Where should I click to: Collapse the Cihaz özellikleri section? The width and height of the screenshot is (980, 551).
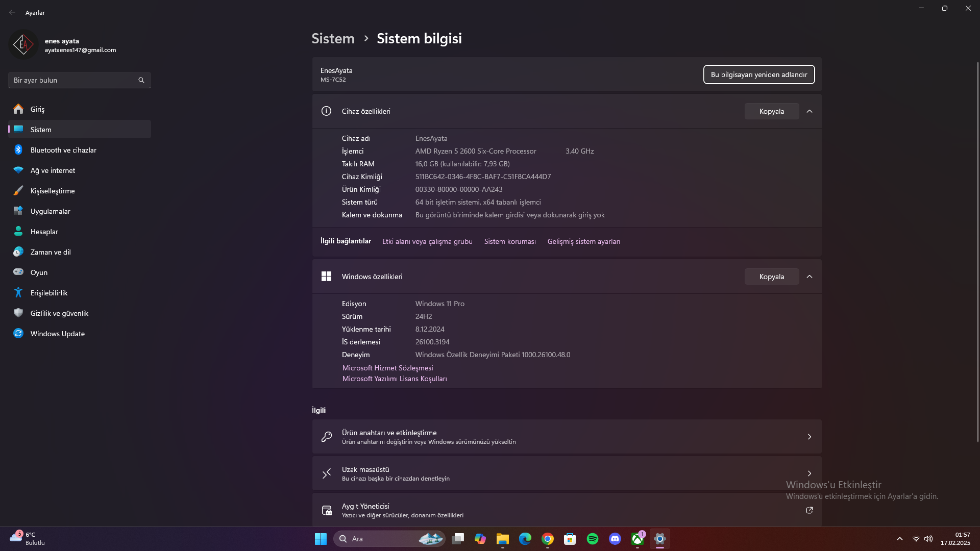[809, 111]
